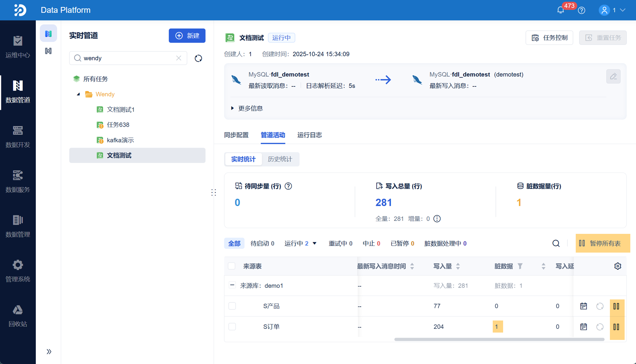
Task: Show info about 全量 and 增量 counts
Action: click(437, 219)
